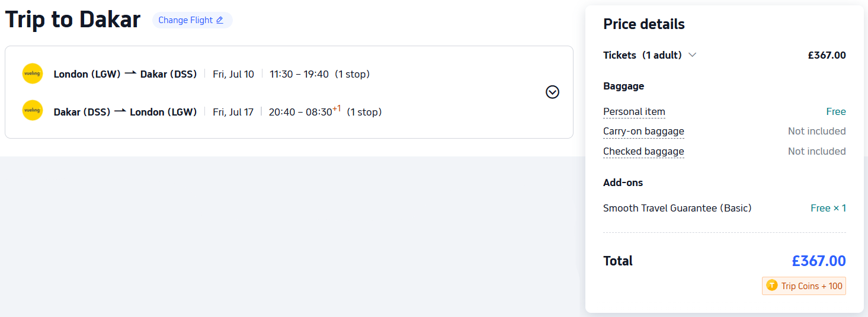Open the Carry-on baggage info link

coord(643,132)
